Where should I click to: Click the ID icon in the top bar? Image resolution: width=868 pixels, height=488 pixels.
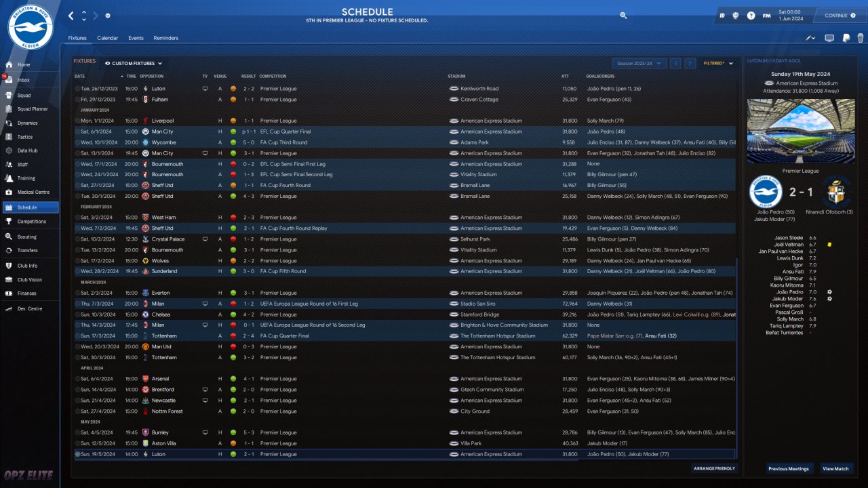click(x=722, y=16)
